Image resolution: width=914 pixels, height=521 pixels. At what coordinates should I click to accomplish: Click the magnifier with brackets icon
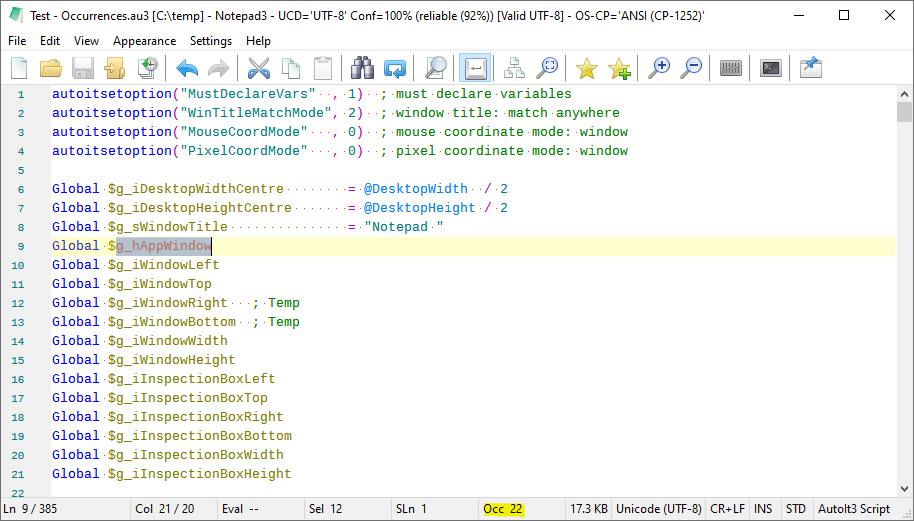click(547, 68)
